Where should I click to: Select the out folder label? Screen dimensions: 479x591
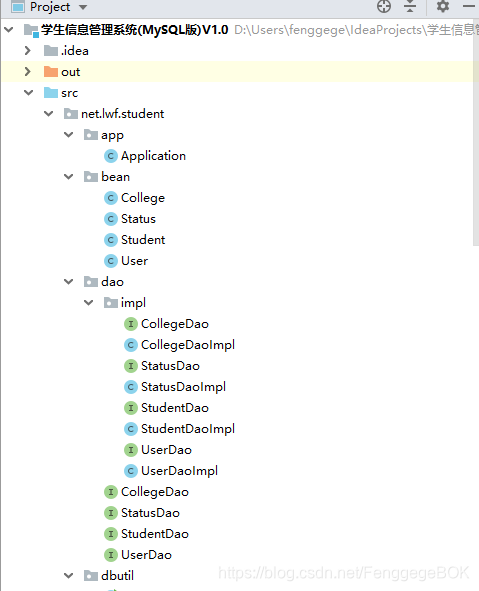(x=70, y=72)
